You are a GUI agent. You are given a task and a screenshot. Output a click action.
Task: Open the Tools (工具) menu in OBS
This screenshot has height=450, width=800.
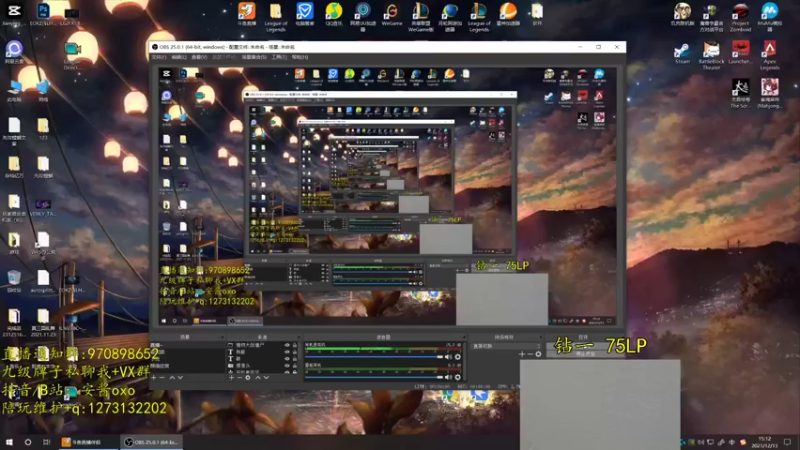click(279, 57)
